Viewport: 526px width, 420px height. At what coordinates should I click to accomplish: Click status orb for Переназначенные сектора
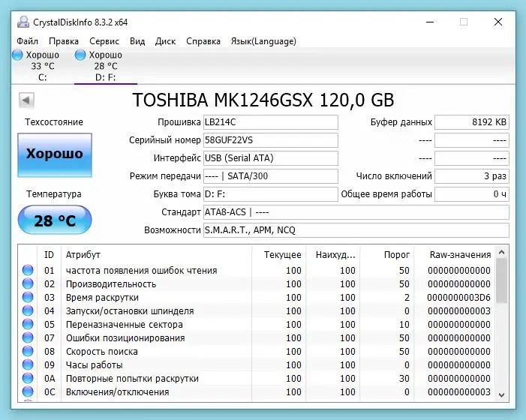click(x=28, y=324)
